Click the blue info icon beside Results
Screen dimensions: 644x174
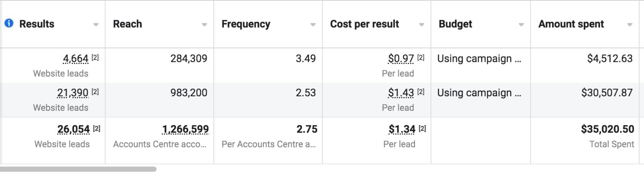click(x=8, y=23)
